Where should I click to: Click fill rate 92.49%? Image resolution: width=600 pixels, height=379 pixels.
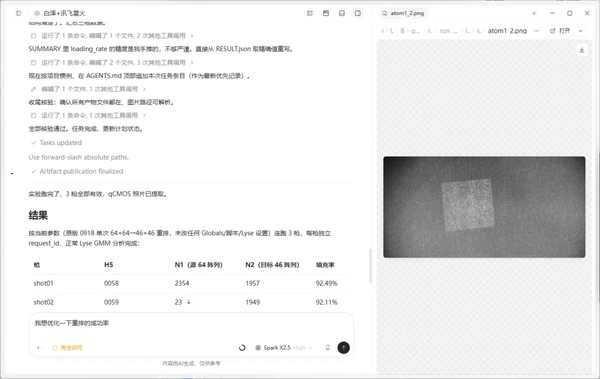point(326,283)
